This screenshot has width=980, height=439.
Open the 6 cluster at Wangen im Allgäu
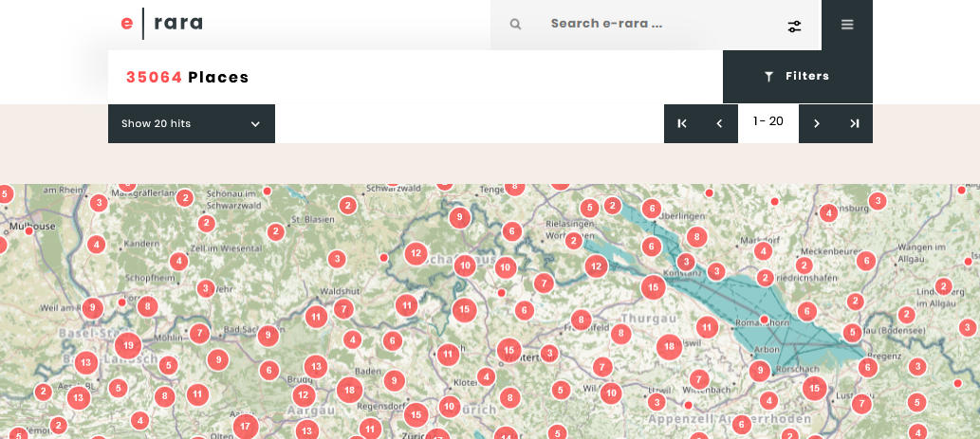865,261
